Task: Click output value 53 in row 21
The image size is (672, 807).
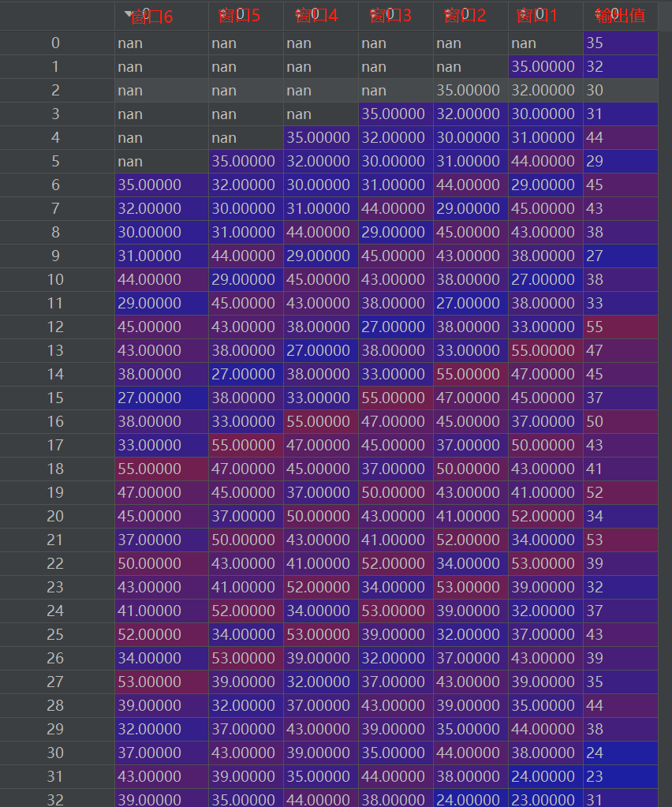Action: (x=621, y=540)
